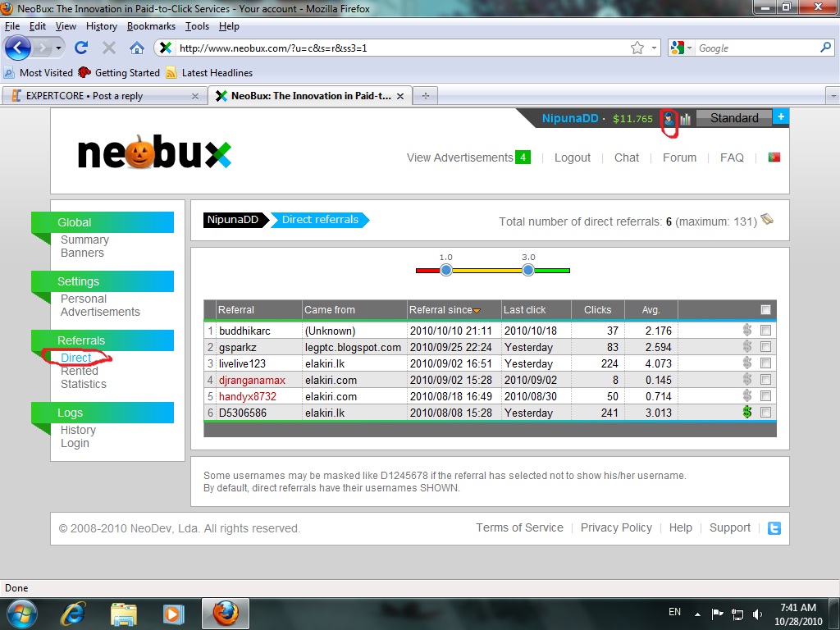Click the account profile icon next to balance
The width and height of the screenshot is (840, 630).
click(x=670, y=119)
